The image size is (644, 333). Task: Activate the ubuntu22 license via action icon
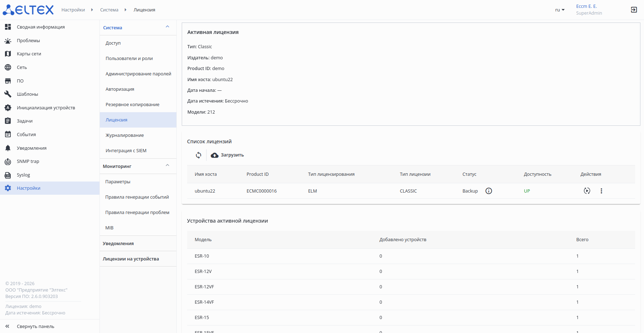click(x=587, y=191)
